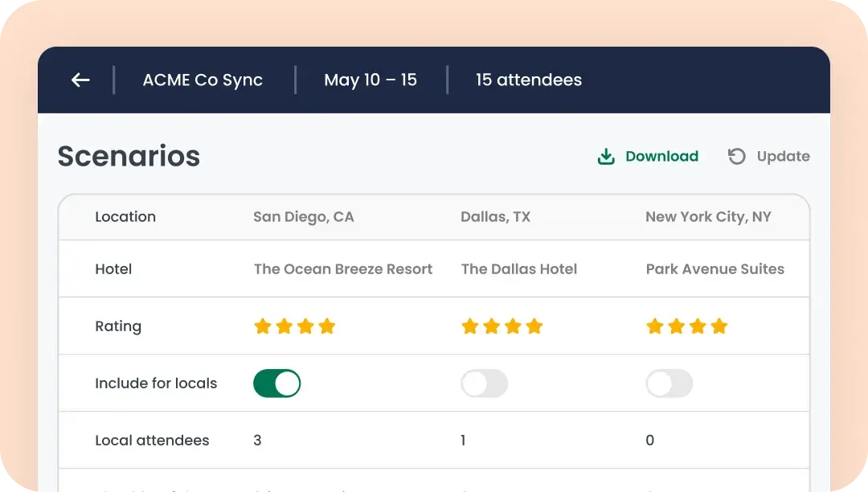Click San Diego local attendees value 3
Viewport: 868px width, 492px height.
click(x=257, y=441)
